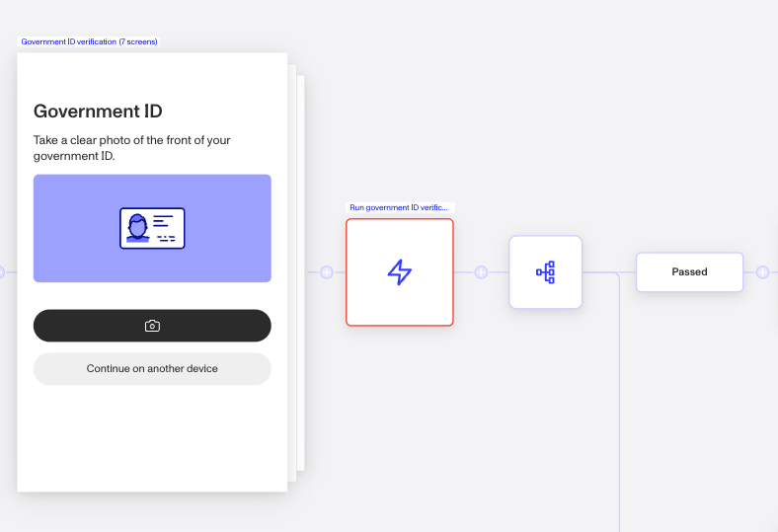Click the Run government ID verific... label

[399, 207]
